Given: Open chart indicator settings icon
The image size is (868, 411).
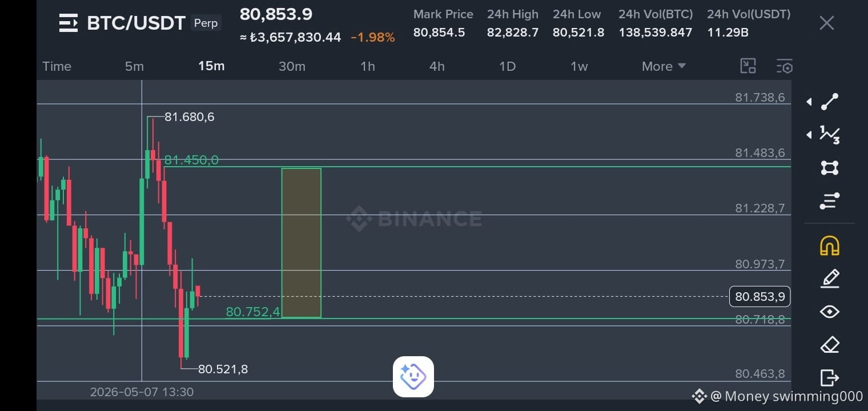Looking at the screenshot, I should click(x=785, y=66).
